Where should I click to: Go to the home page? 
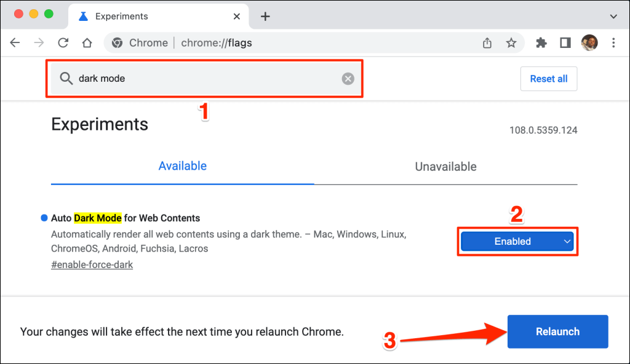(x=87, y=43)
